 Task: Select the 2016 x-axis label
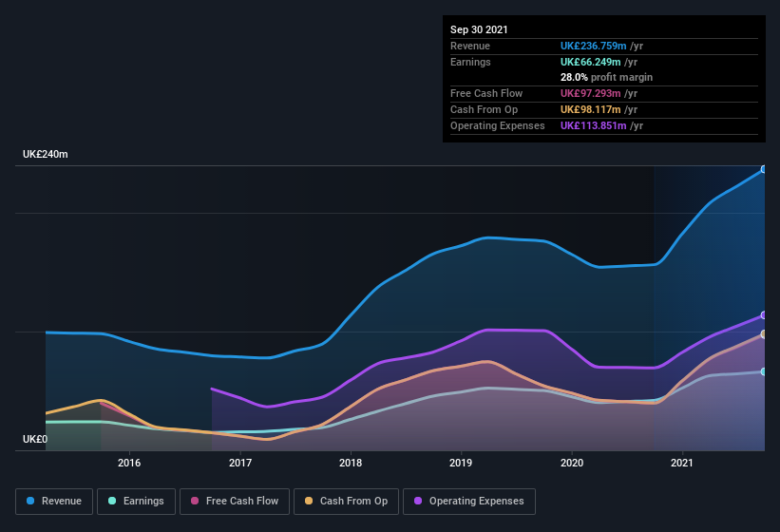click(129, 464)
